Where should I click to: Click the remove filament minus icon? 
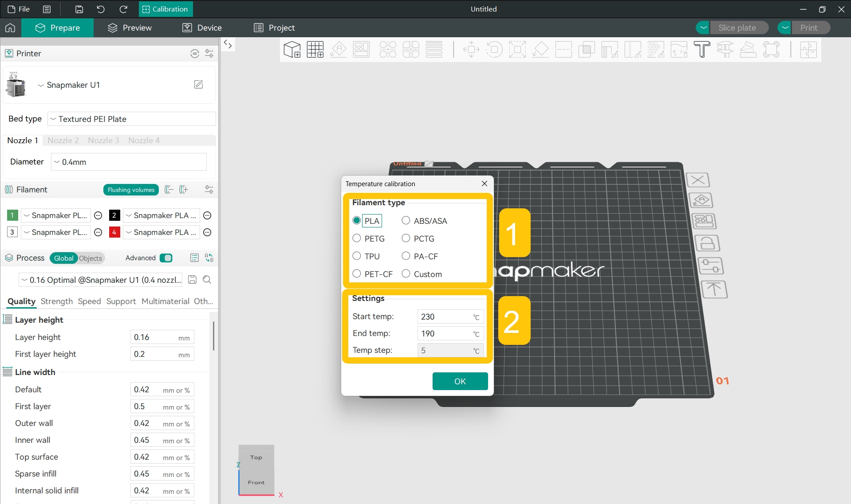(x=169, y=190)
